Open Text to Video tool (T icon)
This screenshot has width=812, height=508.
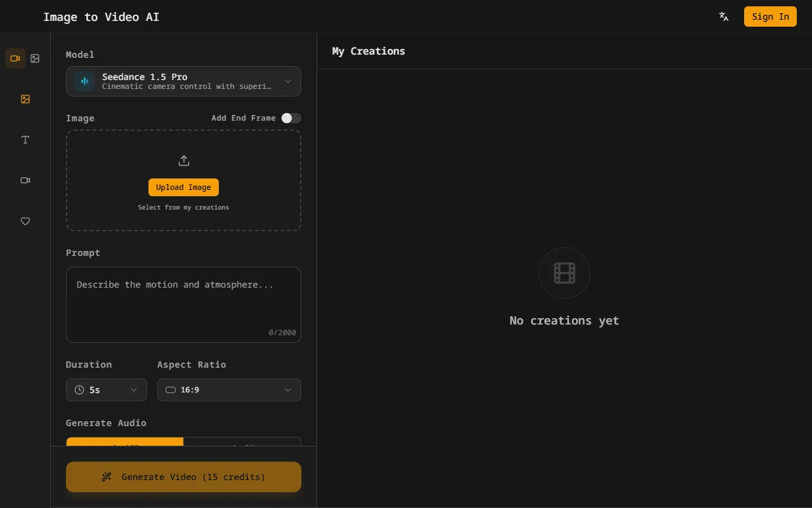point(25,140)
